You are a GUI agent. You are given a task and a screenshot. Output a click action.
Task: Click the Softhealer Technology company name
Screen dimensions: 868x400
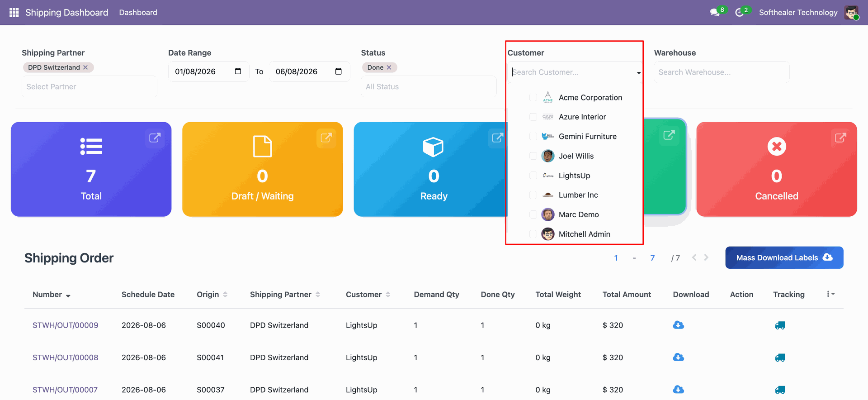coord(798,12)
